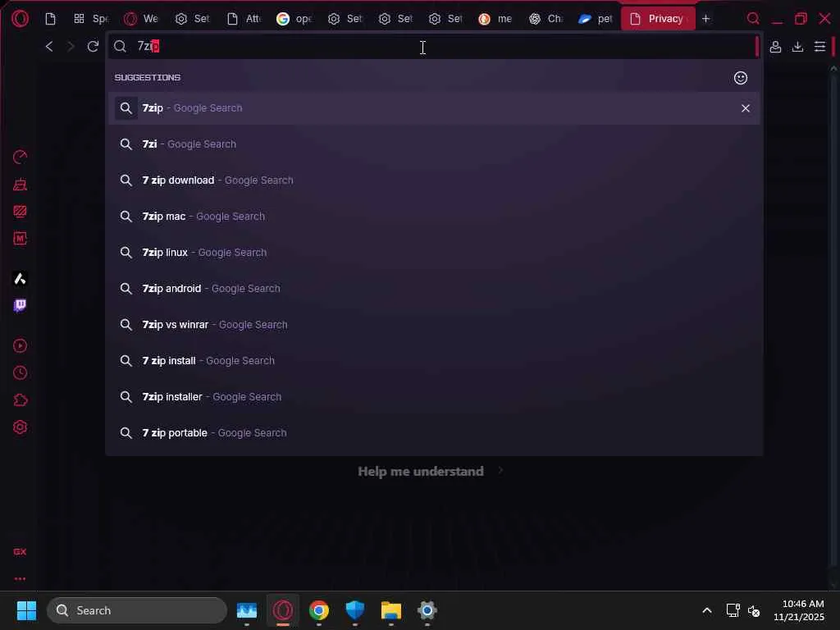Show hidden system tray icons chevron
840x630 pixels.
(x=707, y=610)
